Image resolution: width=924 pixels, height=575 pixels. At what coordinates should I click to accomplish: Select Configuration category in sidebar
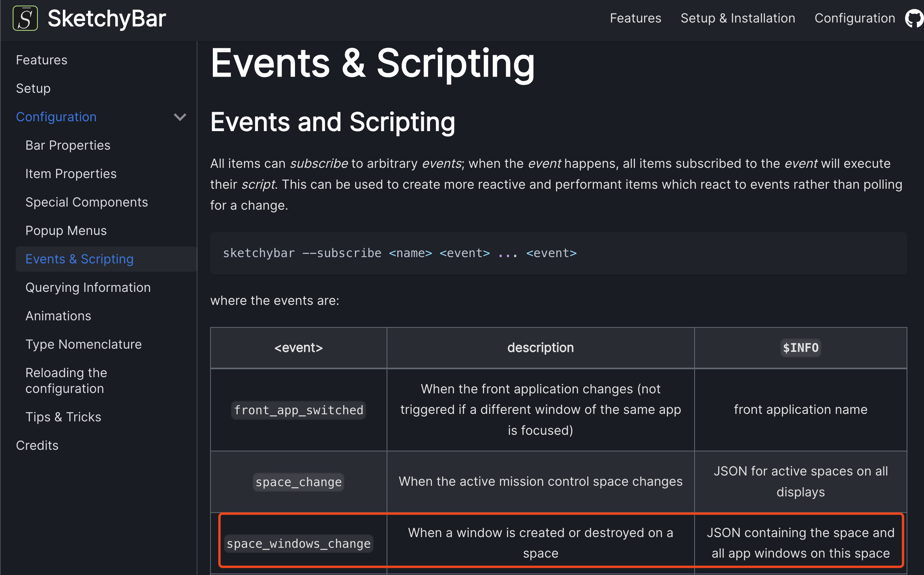[56, 117]
